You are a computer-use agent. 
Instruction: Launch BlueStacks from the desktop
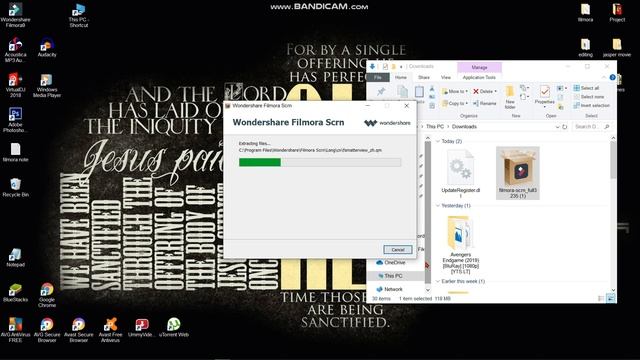(x=16, y=292)
